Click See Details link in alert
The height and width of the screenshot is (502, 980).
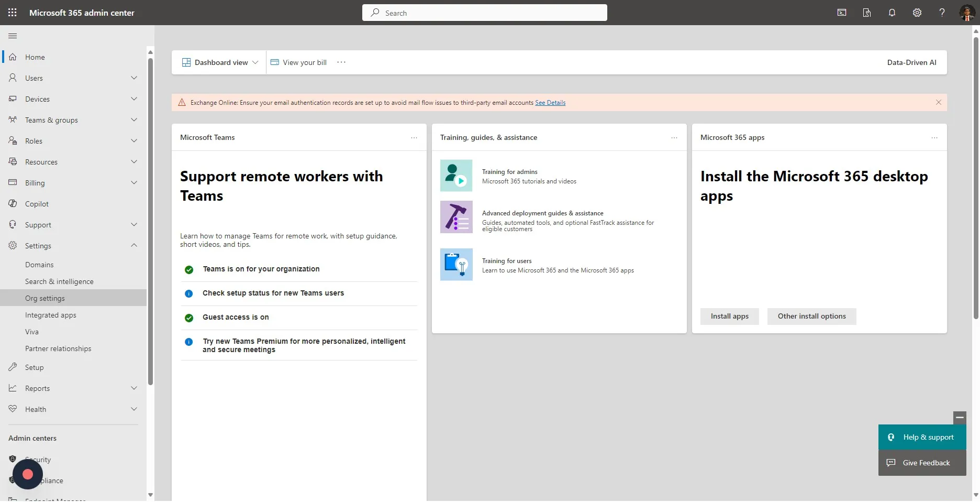click(x=550, y=103)
